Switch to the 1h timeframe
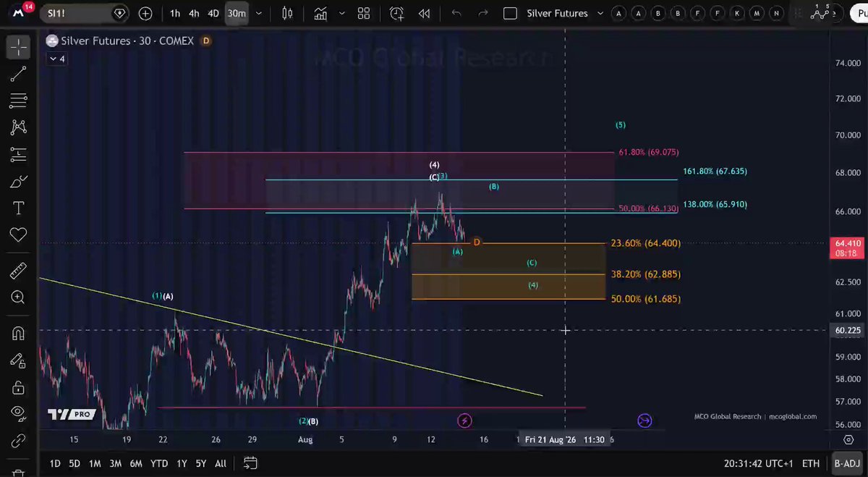Viewport: 868px width, 477px height. point(175,13)
